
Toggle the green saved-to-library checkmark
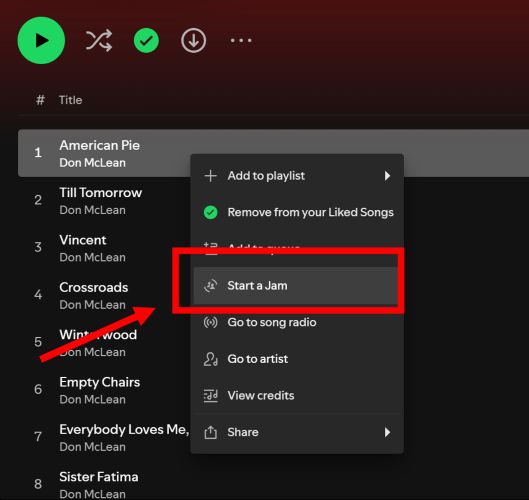coord(146,40)
